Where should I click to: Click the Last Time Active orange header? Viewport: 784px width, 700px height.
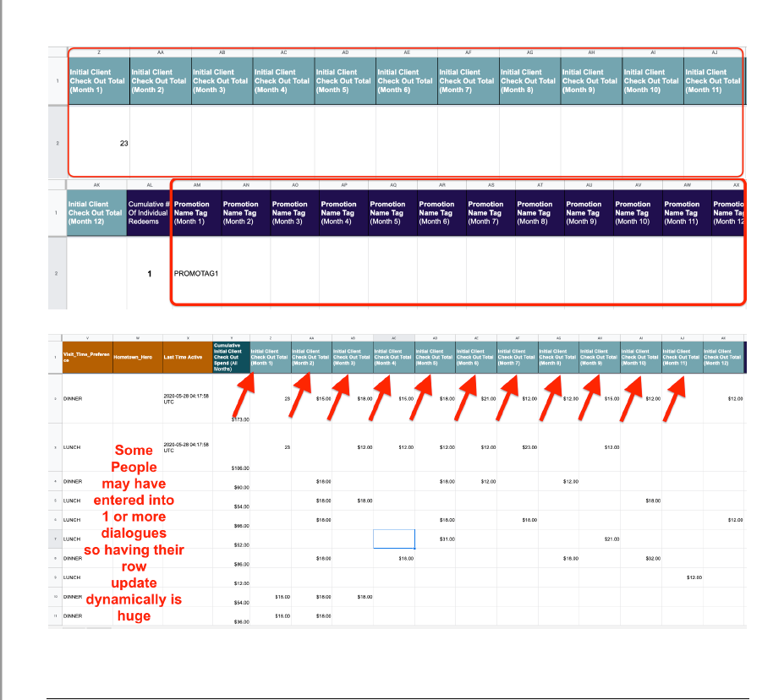[188, 357]
